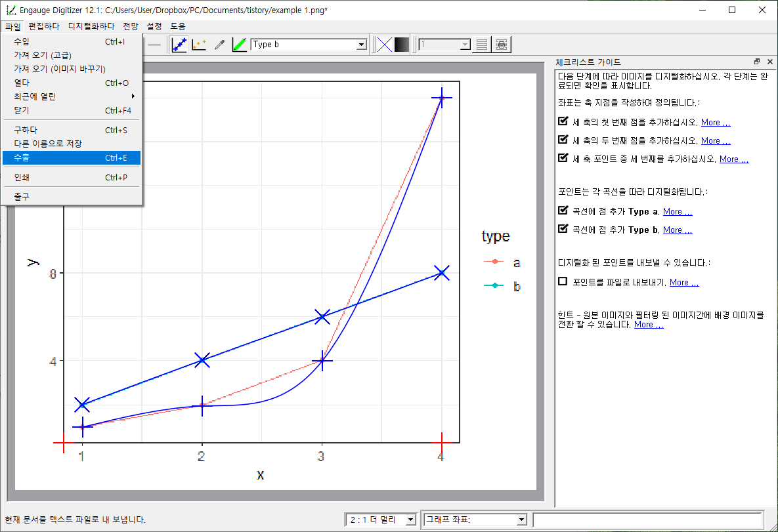The height and width of the screenshot is (532, 778).
Task: Open More link for third axis point
Action: point(734,159)
